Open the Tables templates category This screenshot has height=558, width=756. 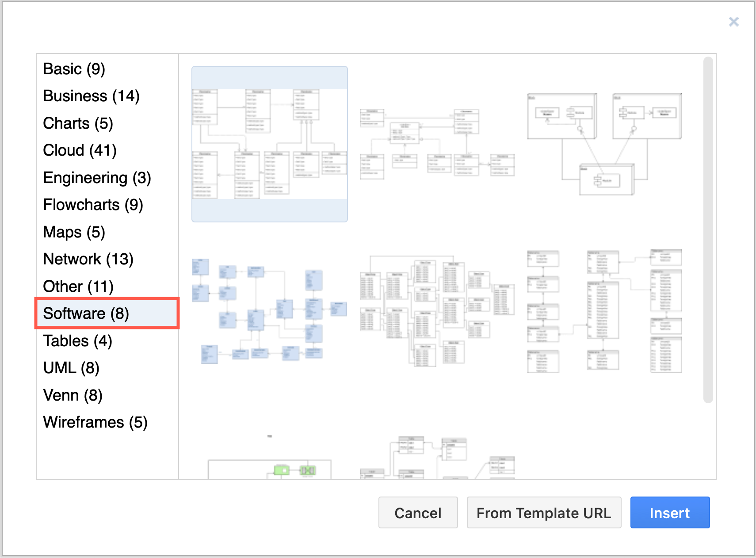77,340
